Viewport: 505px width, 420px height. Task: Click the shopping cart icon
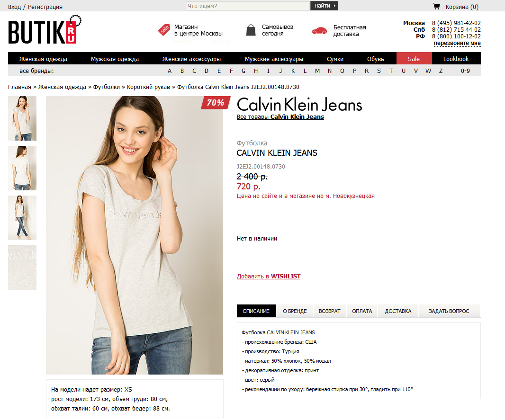click(436, 6)
